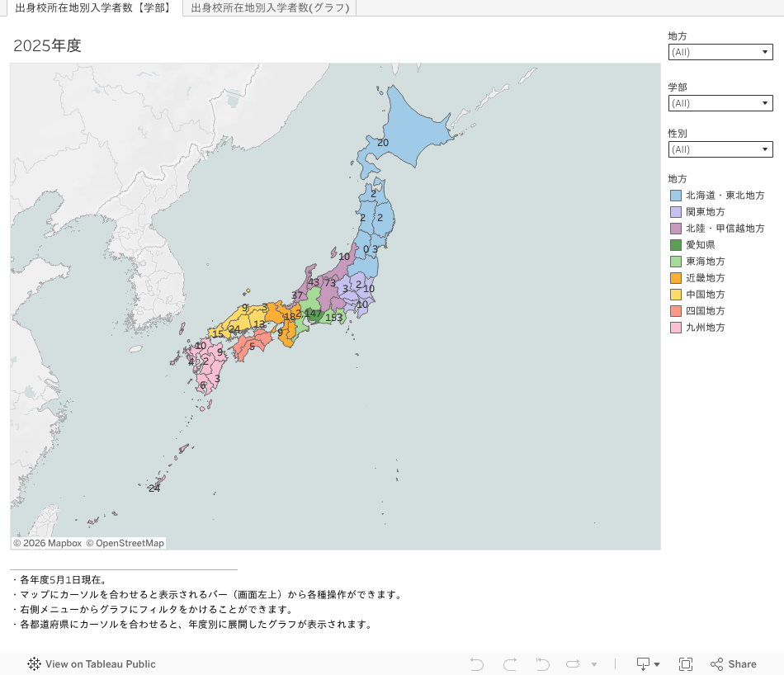Click the Redo arrow in bottom toolbar

tap(510, 664)
